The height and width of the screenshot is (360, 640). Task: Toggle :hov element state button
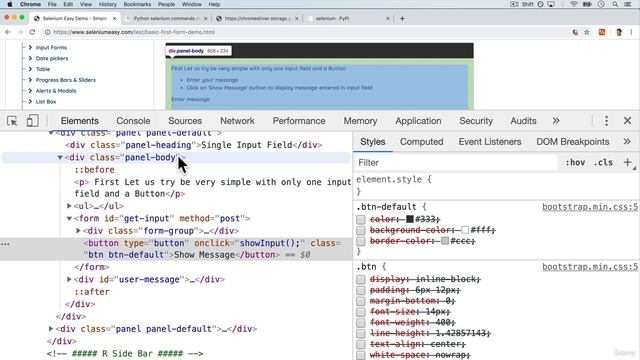(575, 162)
